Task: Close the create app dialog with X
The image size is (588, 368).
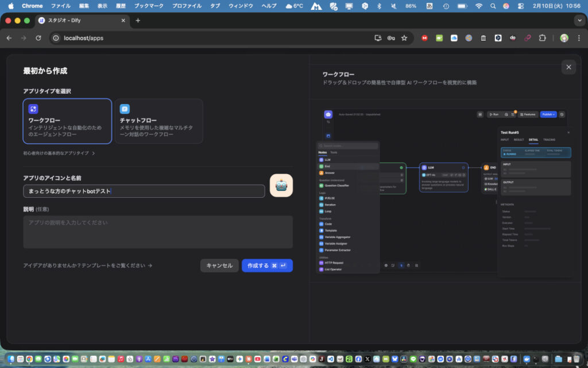Action: point(568,67)
